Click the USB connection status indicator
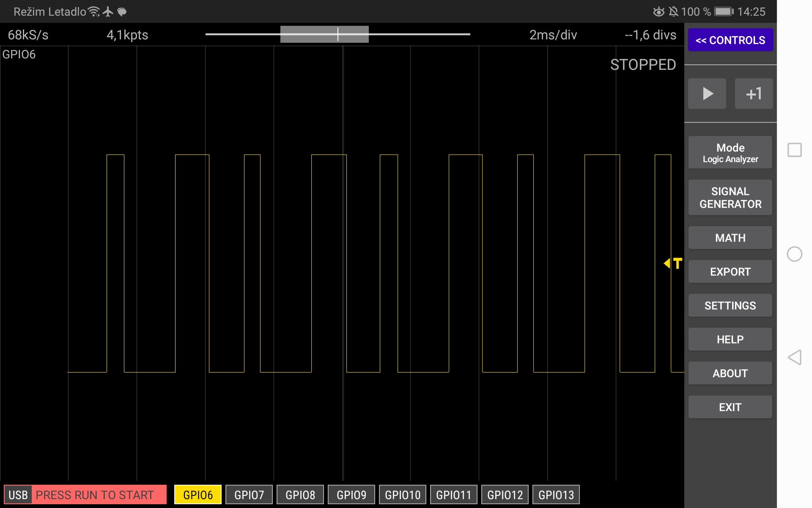The height and width of the screenshot is (508, 812). pyautogui.click(x=19, y=494)
